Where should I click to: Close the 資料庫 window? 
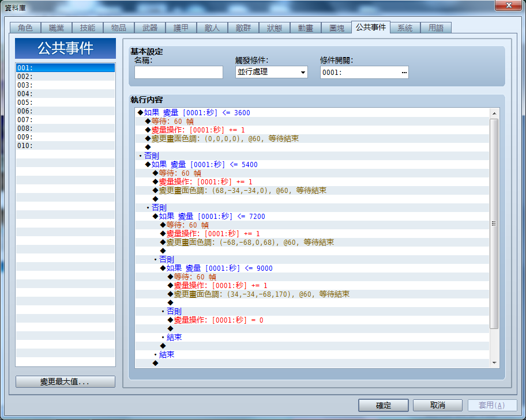pyautogui.click(x=509, y=5)
